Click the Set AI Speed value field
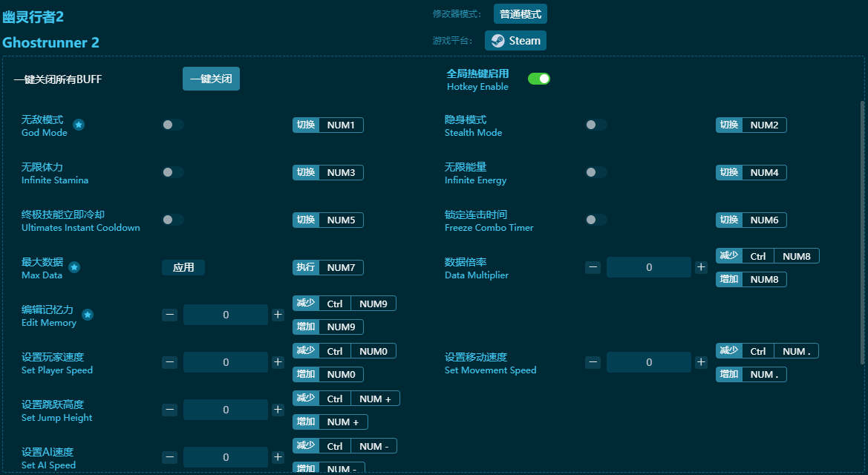 (226, 457)
